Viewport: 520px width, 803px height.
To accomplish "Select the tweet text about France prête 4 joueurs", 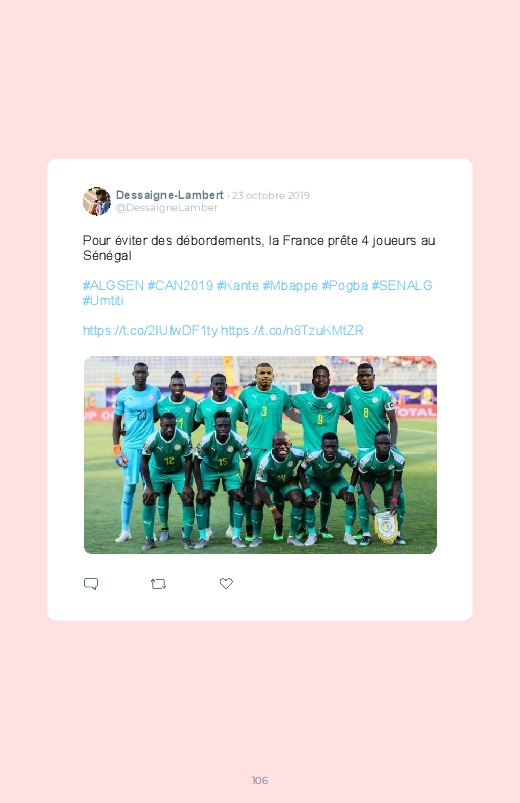I will coord(259,248).
